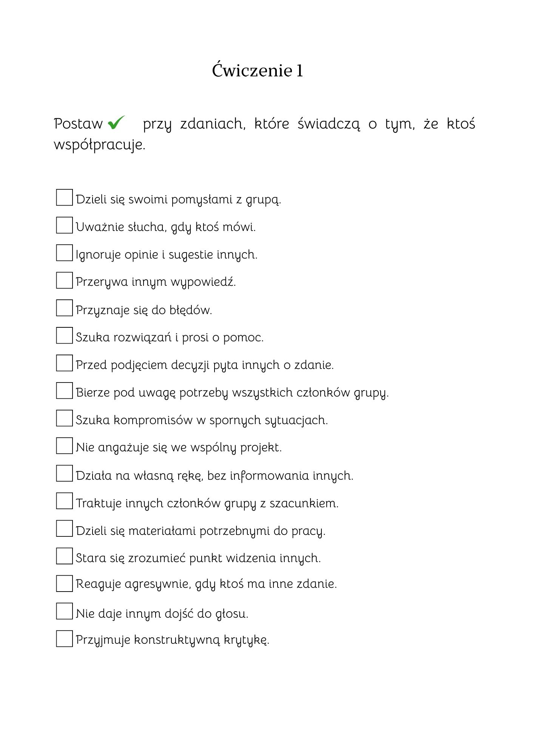Mark the 'Stara się zrozumieć punkt widzenia innych' checkbox
The height and width of the screenshot is (756, 534).
[64, 556]
